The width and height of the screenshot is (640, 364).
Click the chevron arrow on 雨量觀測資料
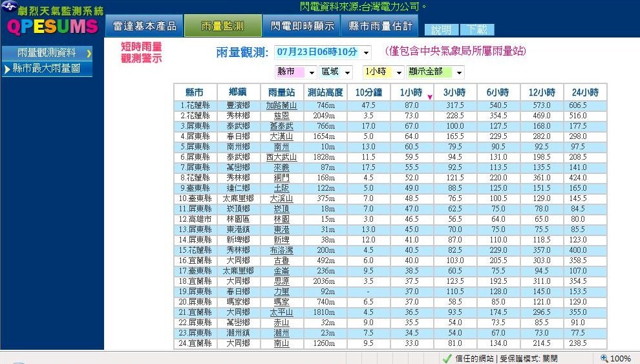point(89,53)
